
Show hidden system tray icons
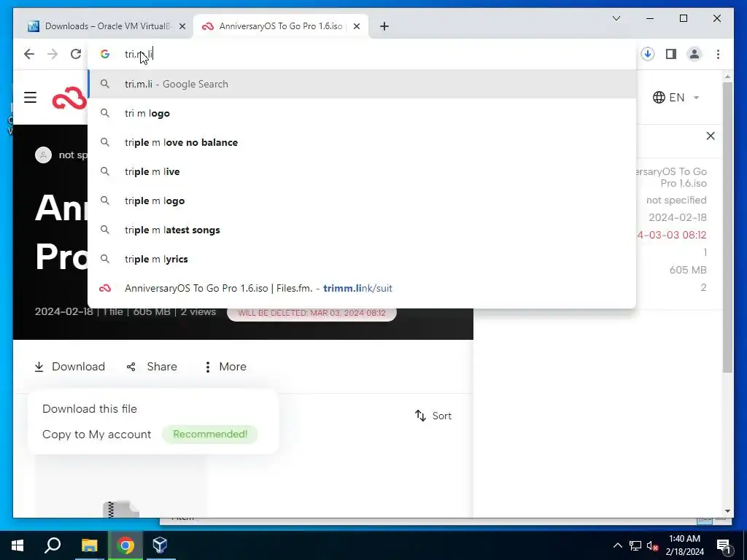tap(617, 545)
